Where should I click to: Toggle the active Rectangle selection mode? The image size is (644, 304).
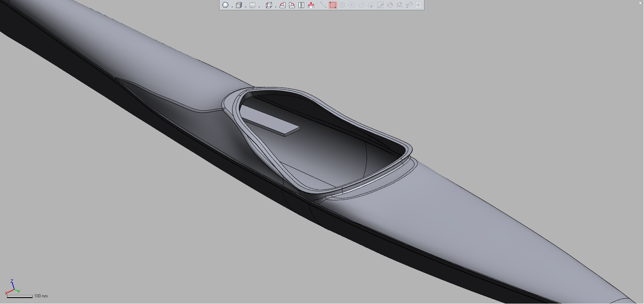tap(333, 5)
